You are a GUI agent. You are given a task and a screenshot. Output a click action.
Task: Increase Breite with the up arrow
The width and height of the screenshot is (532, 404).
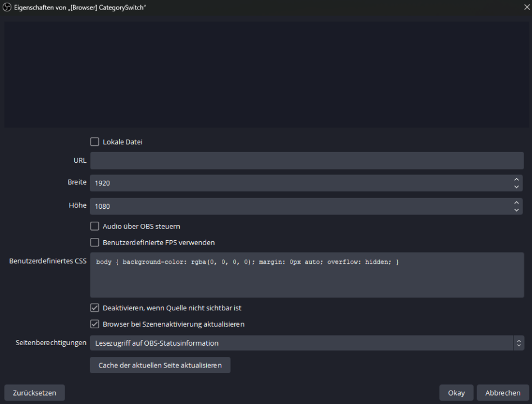click(x=516, y=180)
